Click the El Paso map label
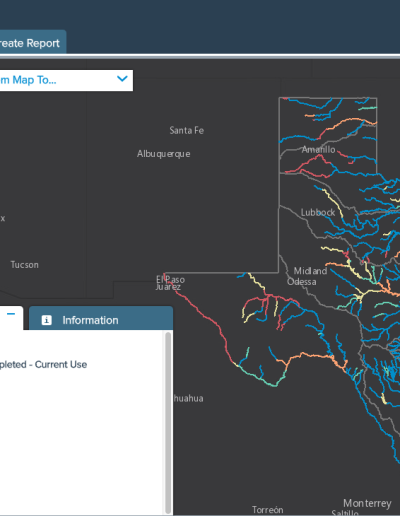 point(170,279)
